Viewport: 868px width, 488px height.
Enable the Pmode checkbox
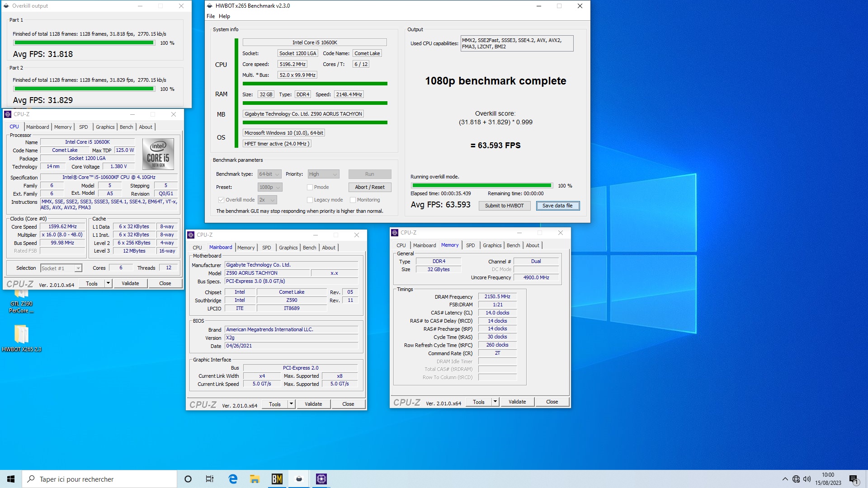click(x=310, y=187)
